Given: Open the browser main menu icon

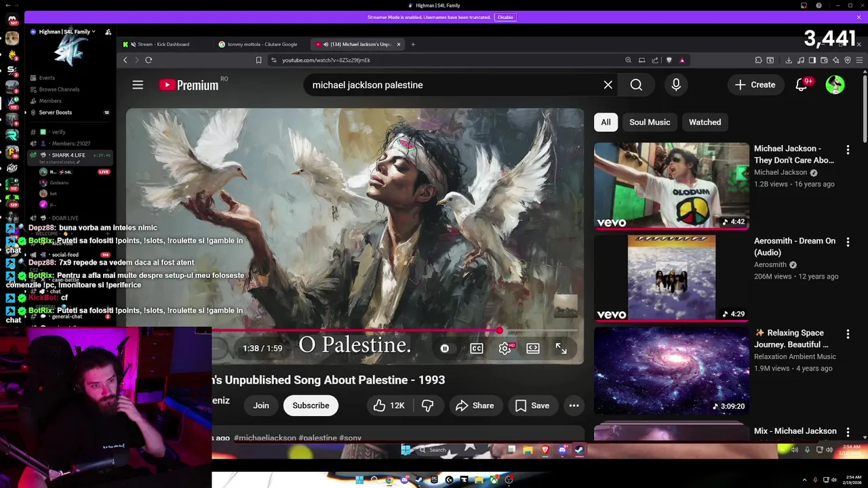Looking at the screenshot, I should pyautogui.click(x=859, y=60).
